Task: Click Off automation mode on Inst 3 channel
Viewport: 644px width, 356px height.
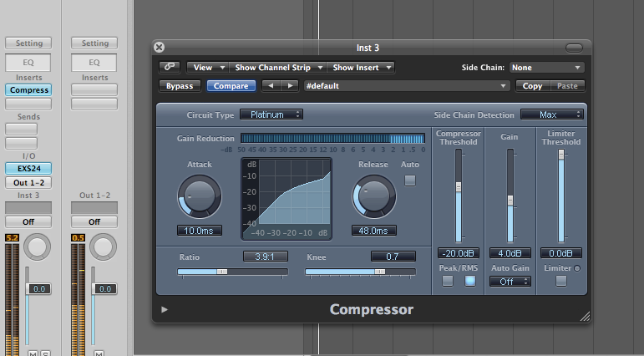Action: tap(28, 222)
